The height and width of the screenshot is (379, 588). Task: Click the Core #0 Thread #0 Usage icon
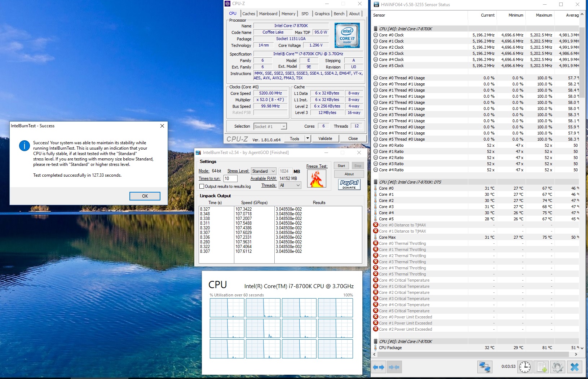[x=376, y=78]
